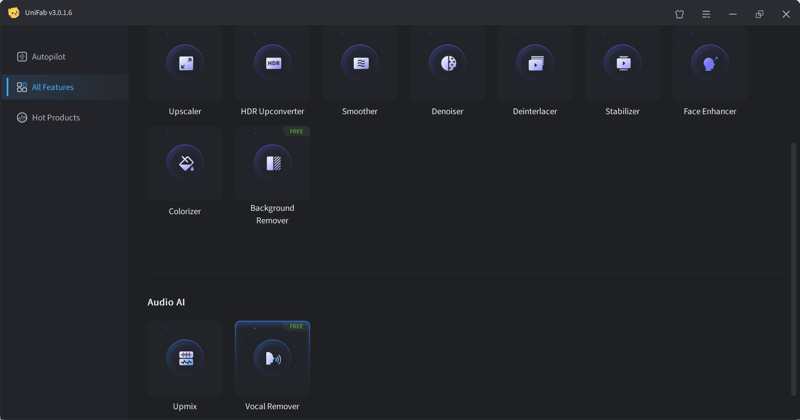Screen dimensions: 800x420
Task: Open the hamburger menu in title bar
Action: [x=706, y=14]
